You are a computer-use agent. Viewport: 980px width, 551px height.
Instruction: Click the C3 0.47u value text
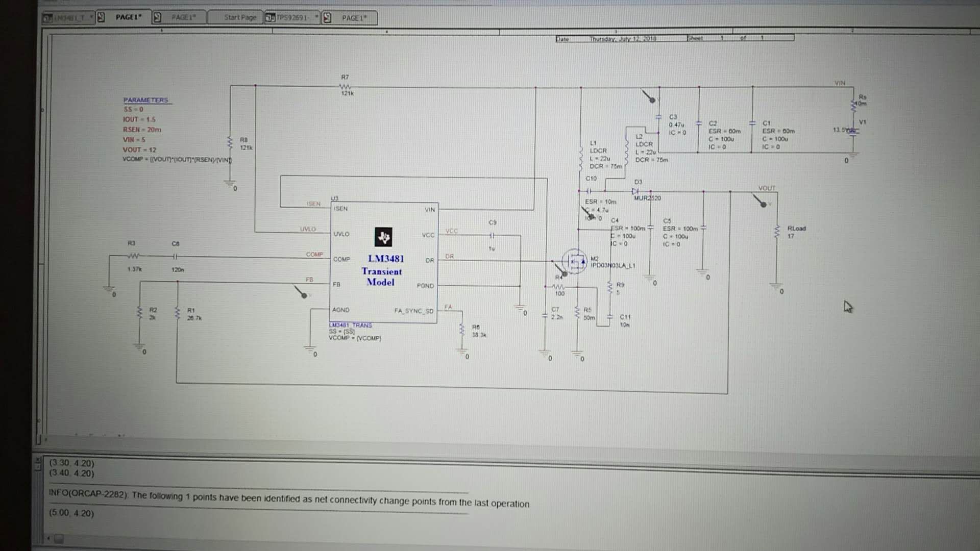[676, 124]
